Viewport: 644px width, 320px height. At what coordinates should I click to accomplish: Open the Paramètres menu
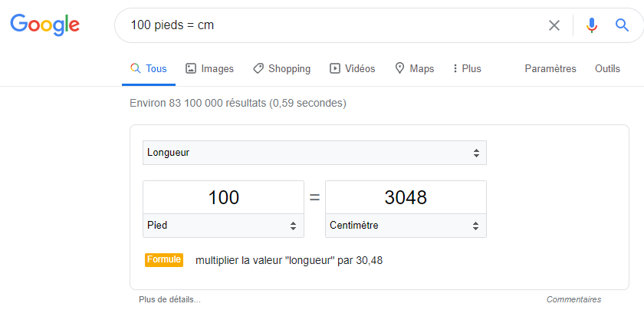[x=550, y=68]
